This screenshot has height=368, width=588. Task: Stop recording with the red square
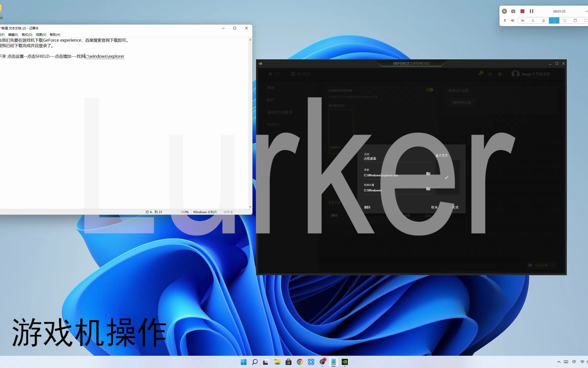click(x=522, y=11)
